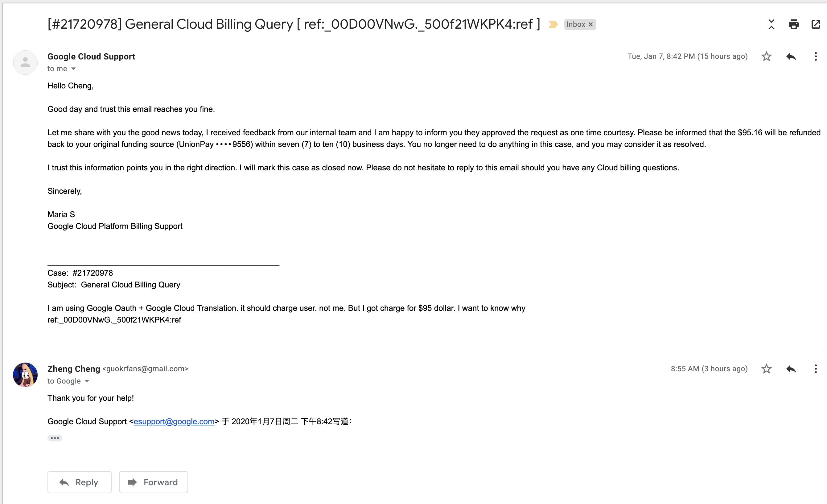This screenshot has width=827, height=504.
Task: Remove the Inbox label from the conversation
Action: pyautogui.click(x=591, y=24)
